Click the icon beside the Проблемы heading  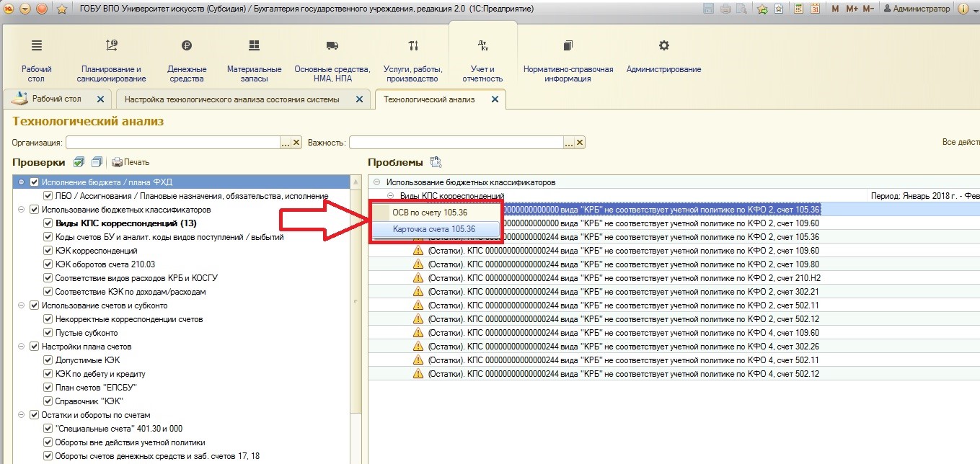(436, 162)
